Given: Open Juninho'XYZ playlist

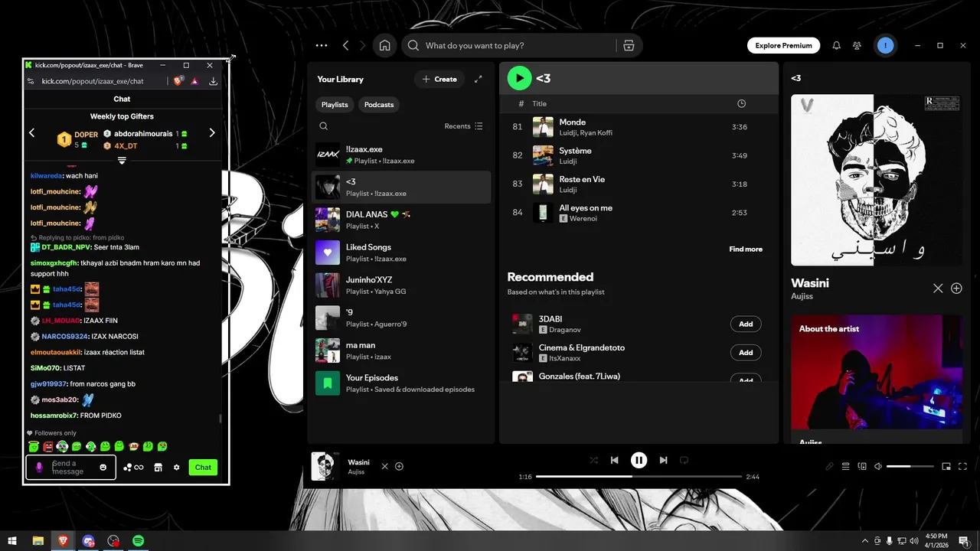Looking at the screenshot, I should pyautogui.click(x=403, y=285).
